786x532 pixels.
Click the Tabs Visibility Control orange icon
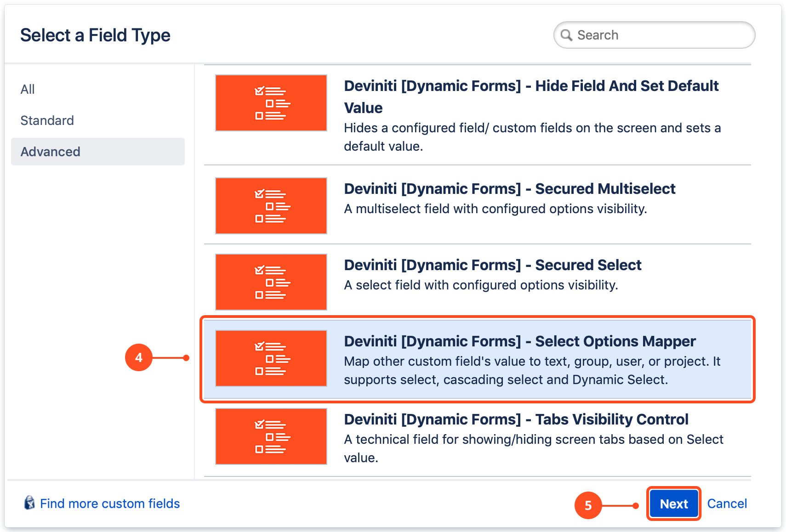(271, 436)
